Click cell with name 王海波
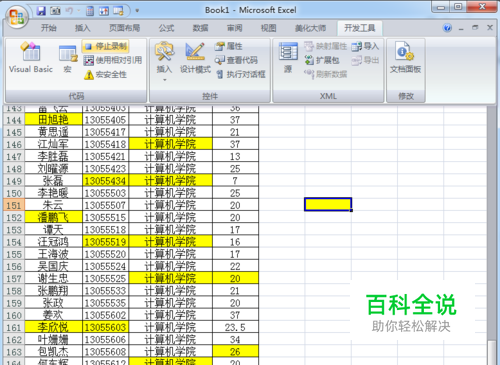The image size is (500, 365). [x=53, y=254]
